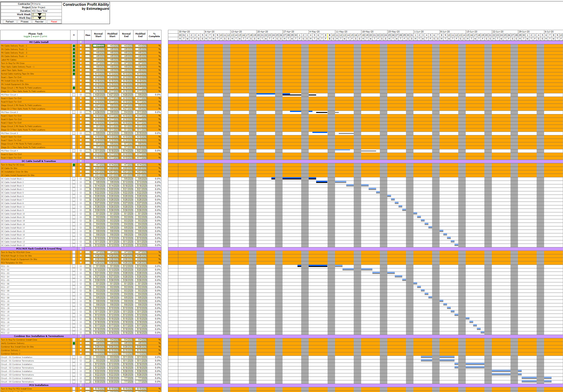This screenshot has width=563, height=392.
Task: Click the % Complete column header
Action: coord(154,35)
